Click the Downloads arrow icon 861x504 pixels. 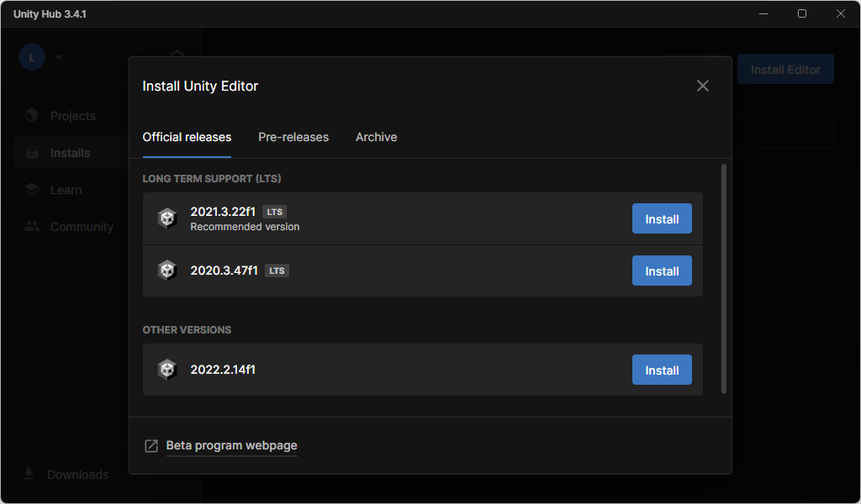coord(29,474)
